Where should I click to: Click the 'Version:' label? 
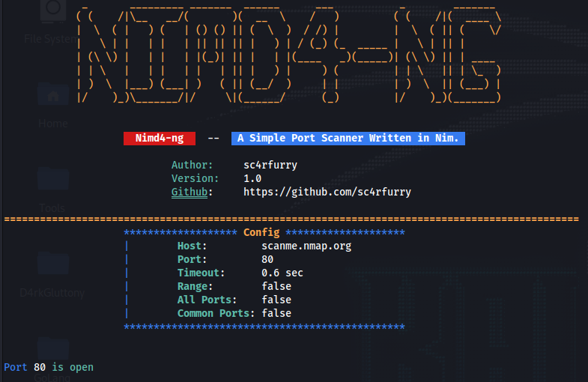tap(195, 178)
